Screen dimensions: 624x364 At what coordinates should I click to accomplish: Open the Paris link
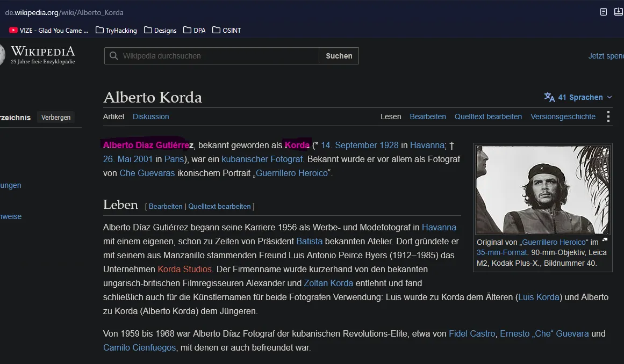point(174,159)
